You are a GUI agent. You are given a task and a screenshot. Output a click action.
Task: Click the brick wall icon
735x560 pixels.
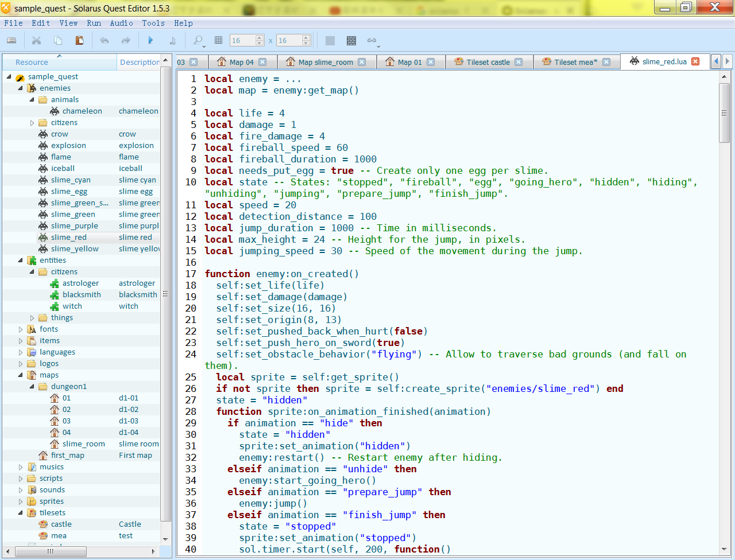[x=351, y=40]
